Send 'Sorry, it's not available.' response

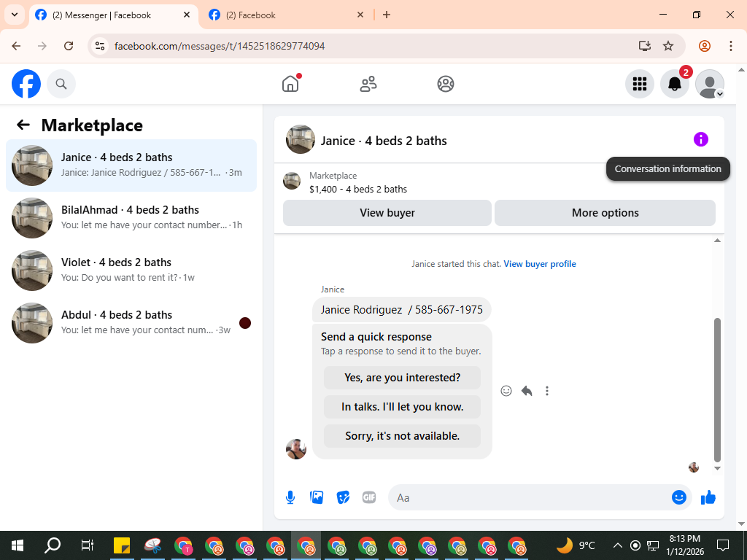(402, 436)
